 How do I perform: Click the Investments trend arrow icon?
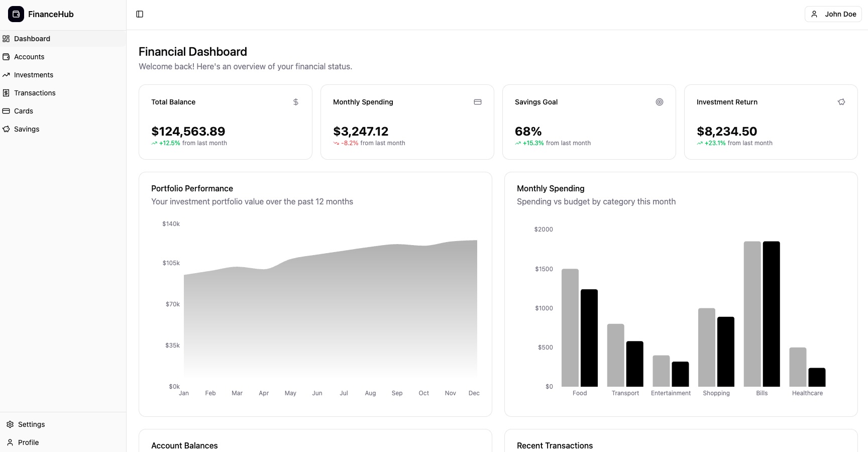coord(6,75)
